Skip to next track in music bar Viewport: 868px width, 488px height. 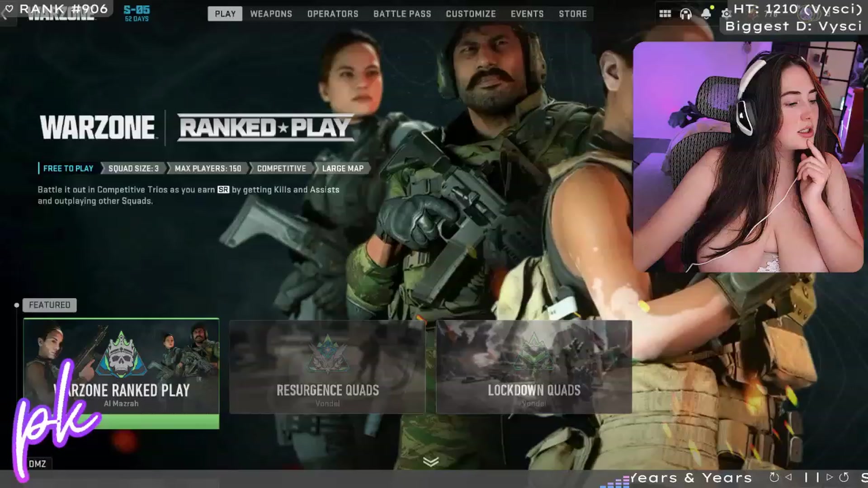point(829,477)
